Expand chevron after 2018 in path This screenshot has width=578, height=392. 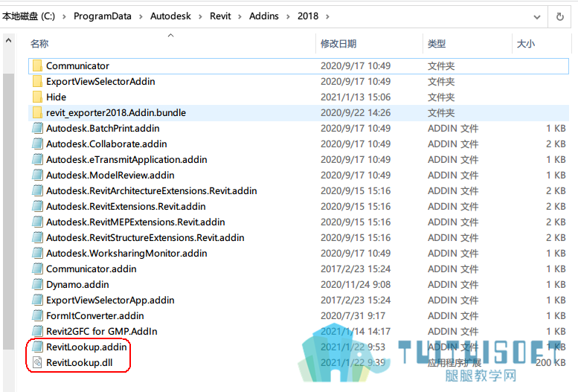pyautogui.click(x=327, y=16)
